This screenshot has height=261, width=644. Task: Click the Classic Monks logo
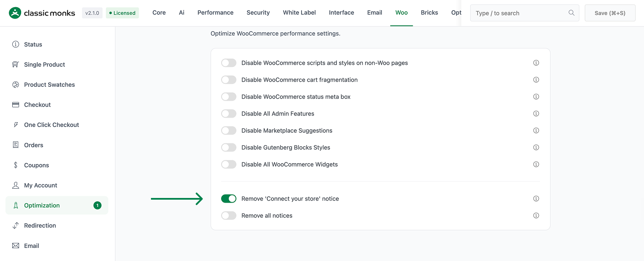pyautogui.click(x=42, y=13)
